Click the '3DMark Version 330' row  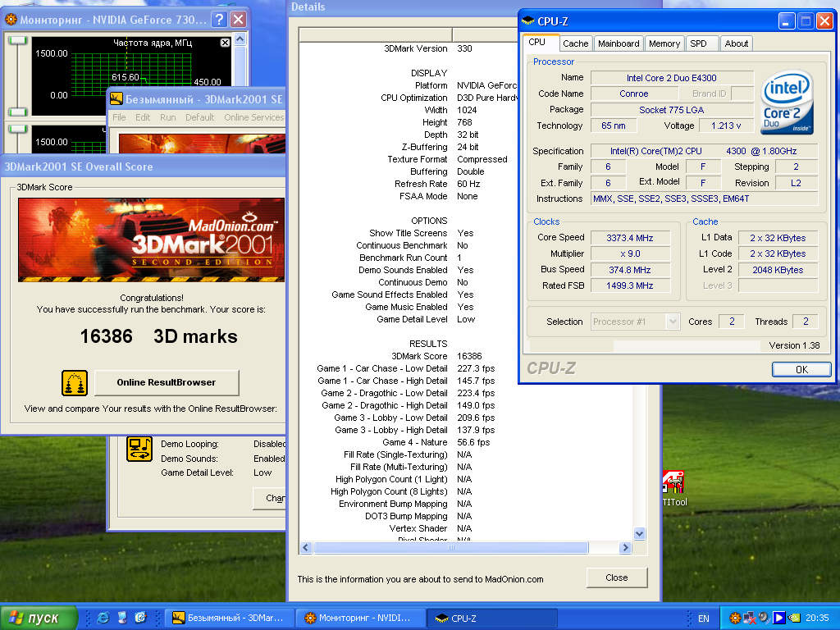pos(428,48)
